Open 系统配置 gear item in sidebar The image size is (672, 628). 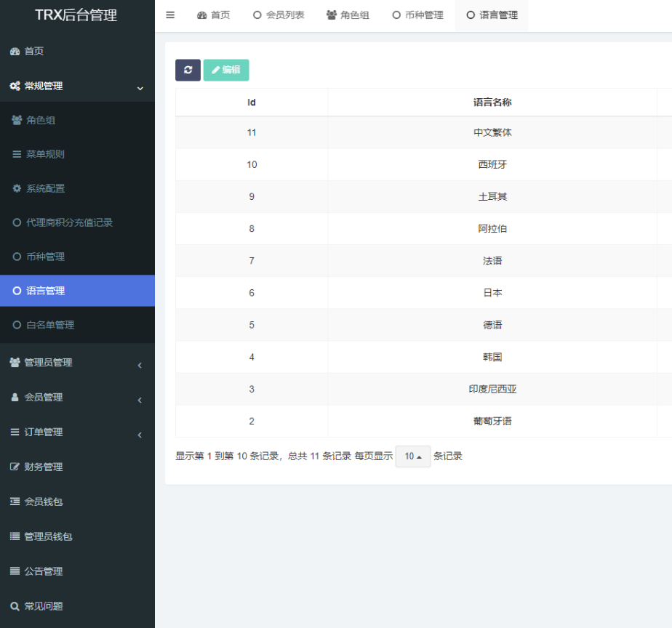[45, 188]
